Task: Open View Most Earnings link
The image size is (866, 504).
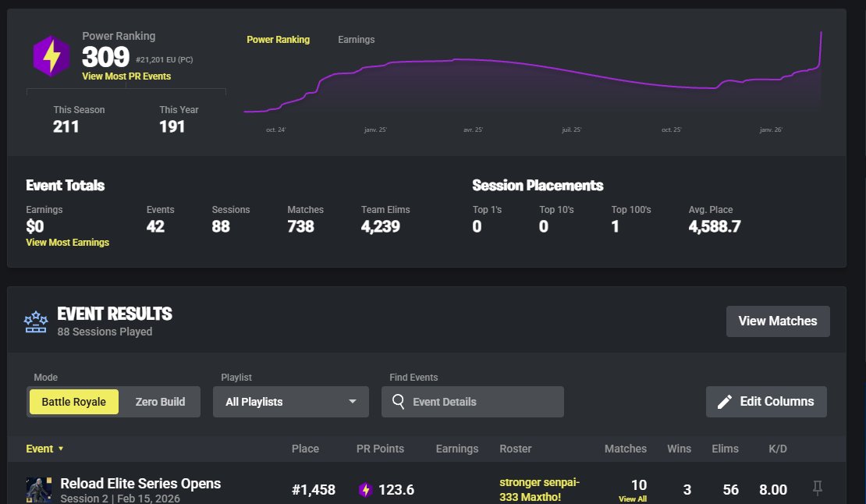Action: [x=67, y=243]
